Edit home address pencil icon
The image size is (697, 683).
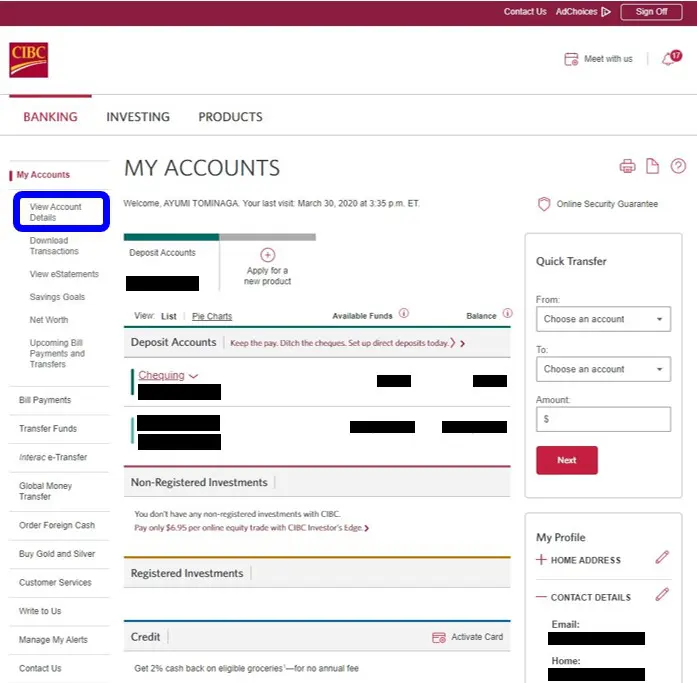[x=662, y=557]
